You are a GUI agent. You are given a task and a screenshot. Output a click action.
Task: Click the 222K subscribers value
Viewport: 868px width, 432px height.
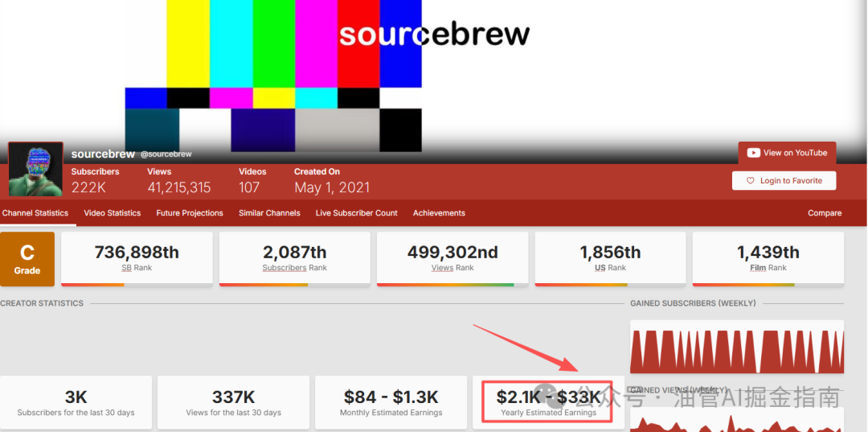click(x=88, y=187)
